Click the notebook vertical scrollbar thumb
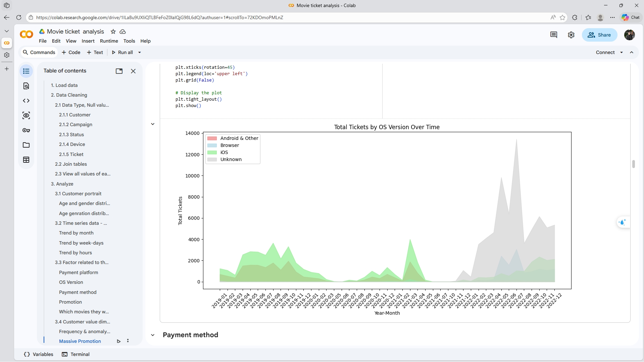Screen dimensions: 644x362 point(633,164)
